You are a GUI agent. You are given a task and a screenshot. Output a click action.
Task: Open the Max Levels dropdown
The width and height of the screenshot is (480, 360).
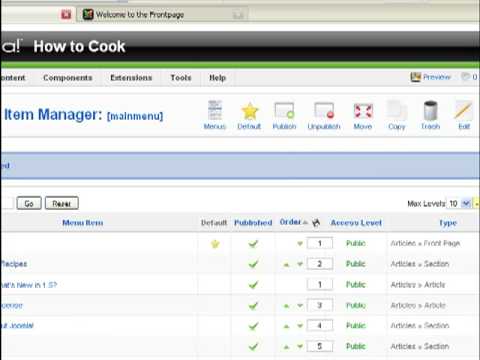click(x=459, y=203)
